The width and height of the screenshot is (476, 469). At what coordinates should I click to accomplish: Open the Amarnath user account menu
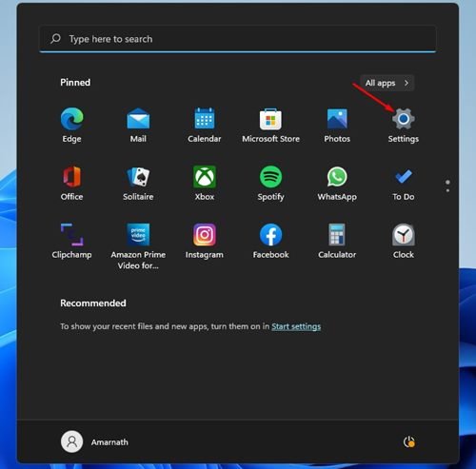(x=94, y=441)
